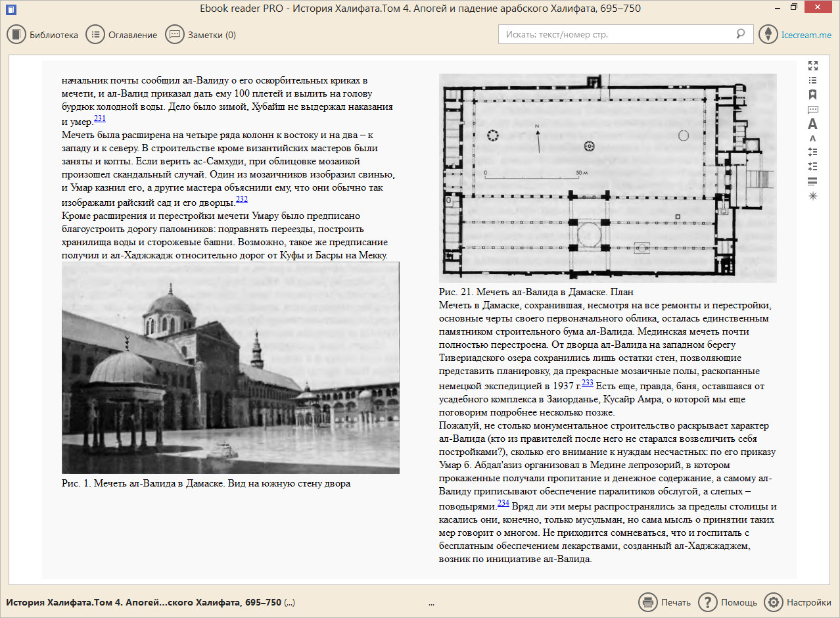
Task: Enter fullscreen mode from sidebar
Action: pos(813,66)
